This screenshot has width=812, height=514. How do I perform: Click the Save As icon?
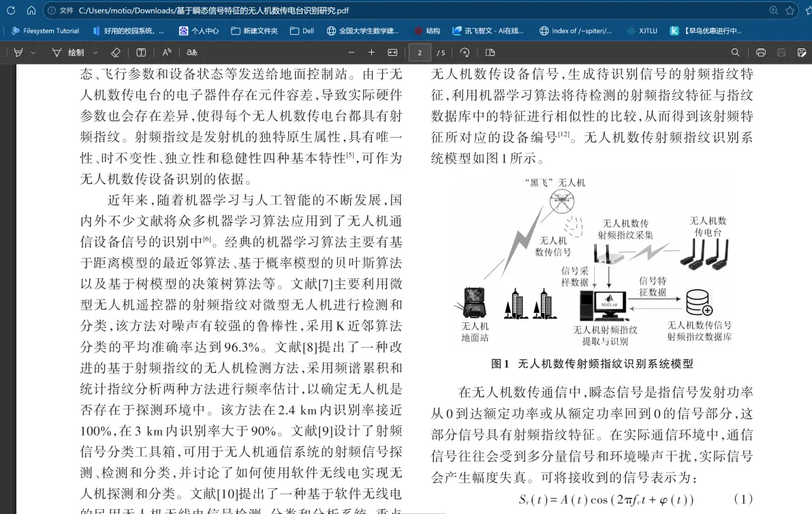[x=801, y=52]
